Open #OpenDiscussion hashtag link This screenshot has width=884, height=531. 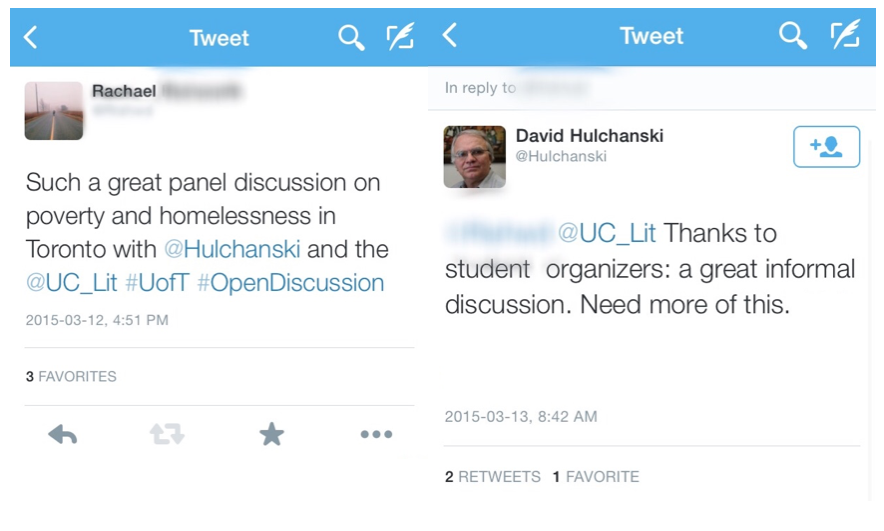click(290, 283)
